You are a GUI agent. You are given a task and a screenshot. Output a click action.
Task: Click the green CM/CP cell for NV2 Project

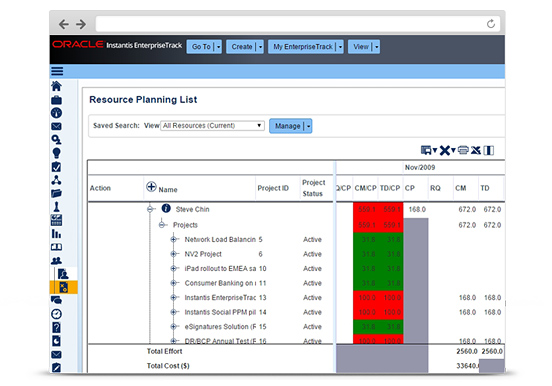366,254
